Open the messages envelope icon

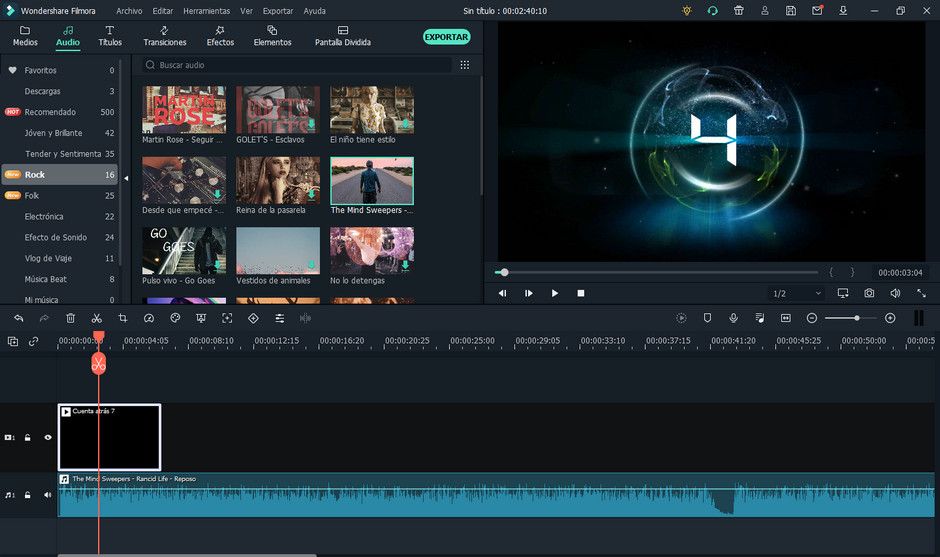coord(817,11)
